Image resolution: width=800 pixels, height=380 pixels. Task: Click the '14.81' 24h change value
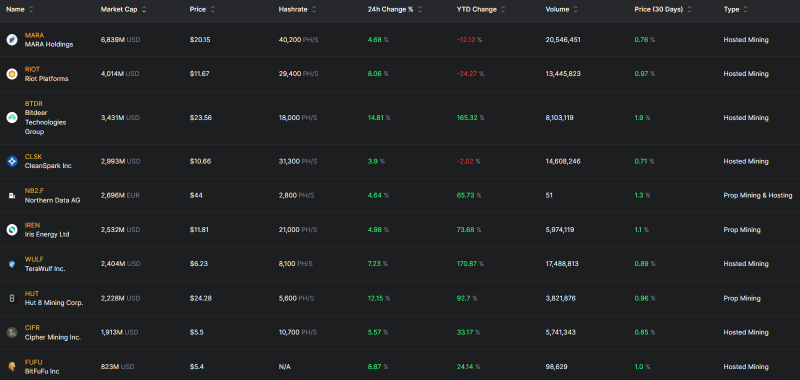376,118
